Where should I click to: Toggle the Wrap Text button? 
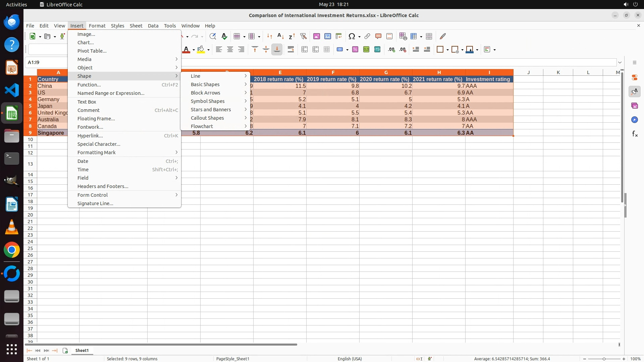point(291,50)
